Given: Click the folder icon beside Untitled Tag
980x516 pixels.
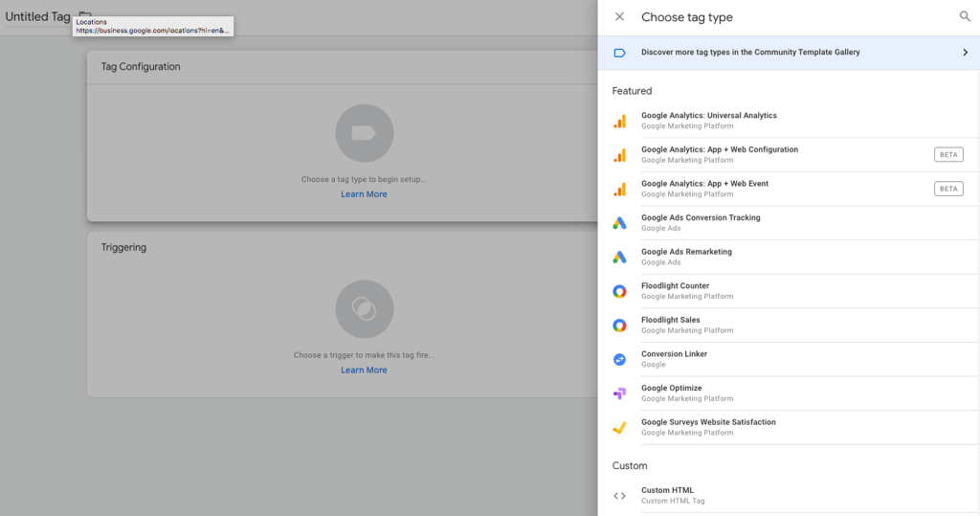Looking at the screenshot, I should tap(85, 14).
